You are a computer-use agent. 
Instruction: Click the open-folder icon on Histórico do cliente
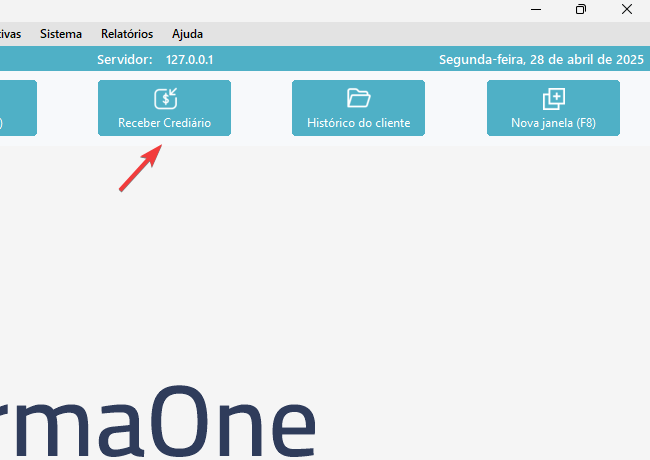click(x=359, y=98)
